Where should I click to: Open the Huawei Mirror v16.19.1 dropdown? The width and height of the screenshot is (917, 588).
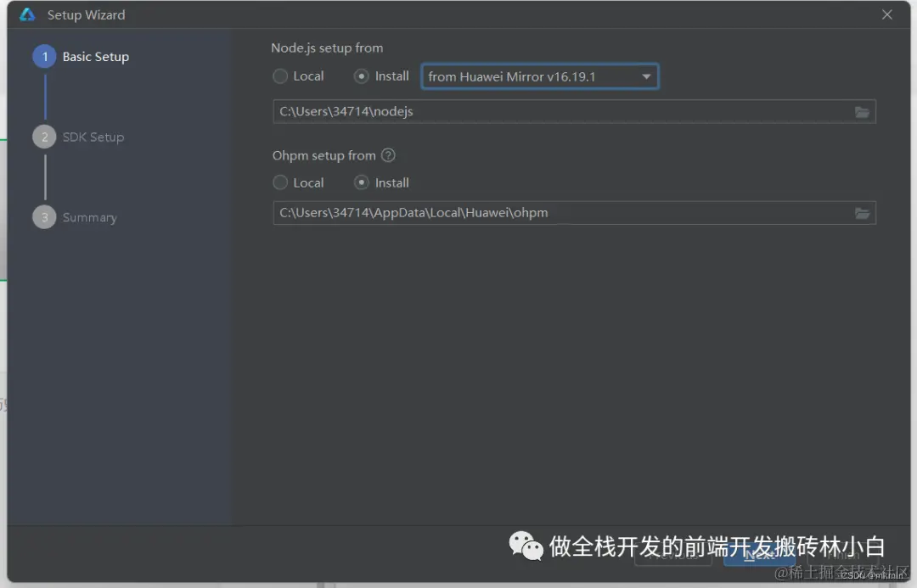click(540, 76)
